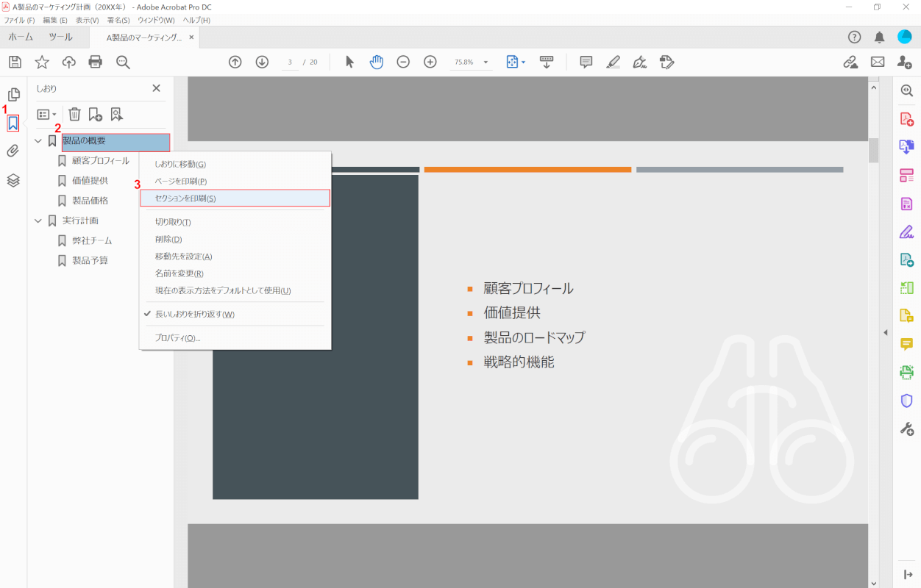Select the Hand tool

click(x=377, y=62)
